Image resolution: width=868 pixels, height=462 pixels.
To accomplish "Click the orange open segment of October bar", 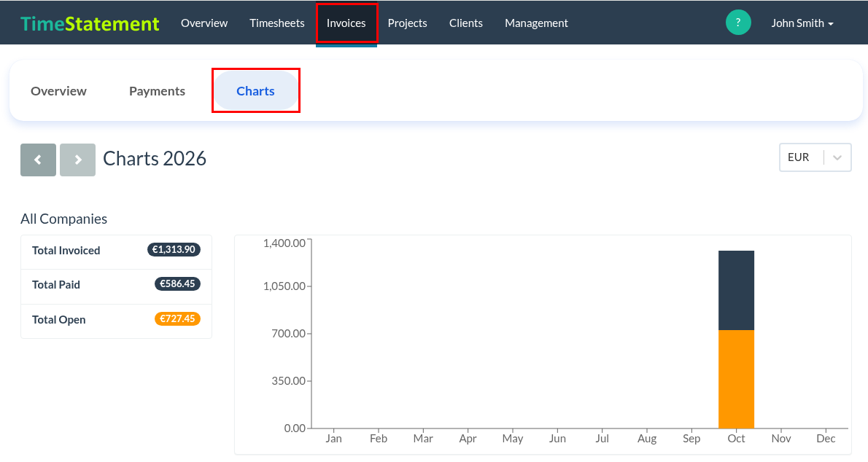I will click(x=736, y=379).
